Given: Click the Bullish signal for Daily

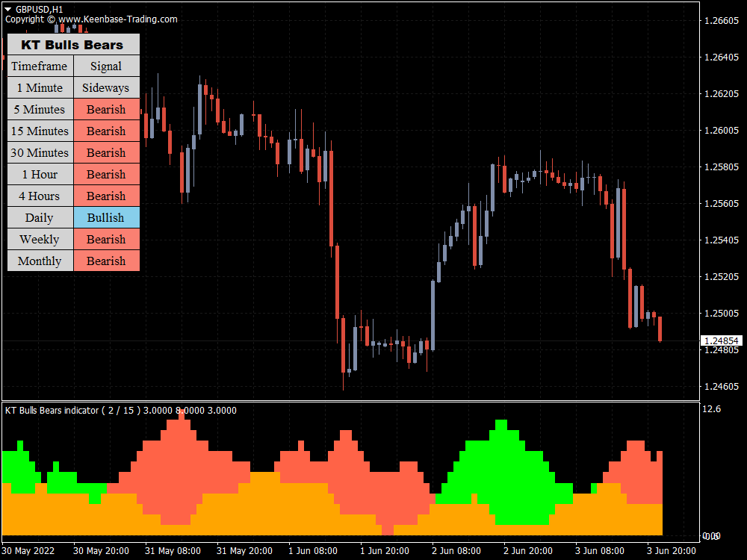Looking at the screenshot, I should (x=107, y=217).
